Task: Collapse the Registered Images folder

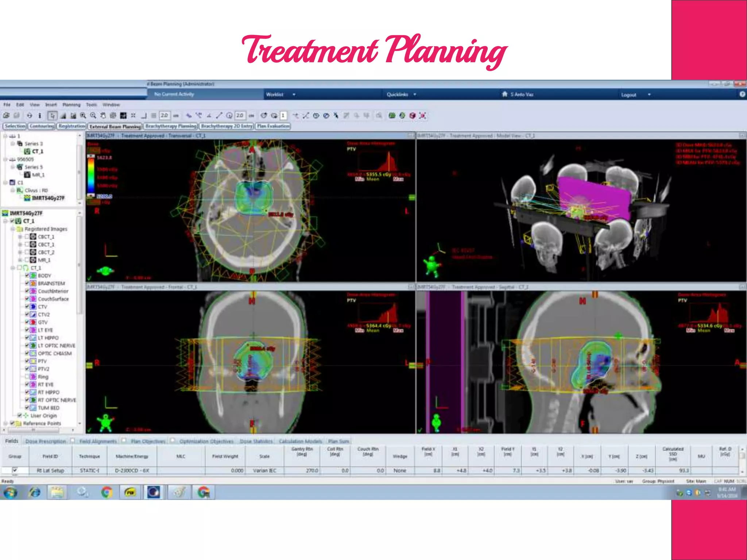Action: 12,229
